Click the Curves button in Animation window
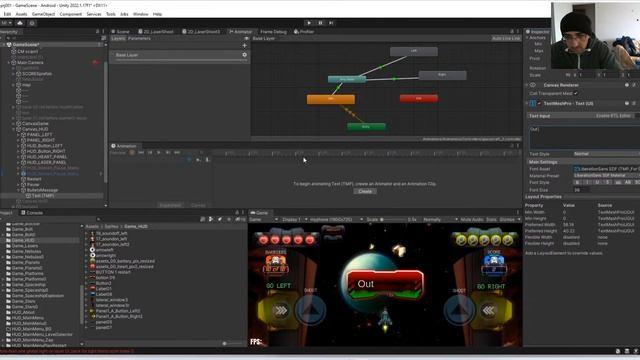Screen dimensions: 640x360 [x=198, y=205]
